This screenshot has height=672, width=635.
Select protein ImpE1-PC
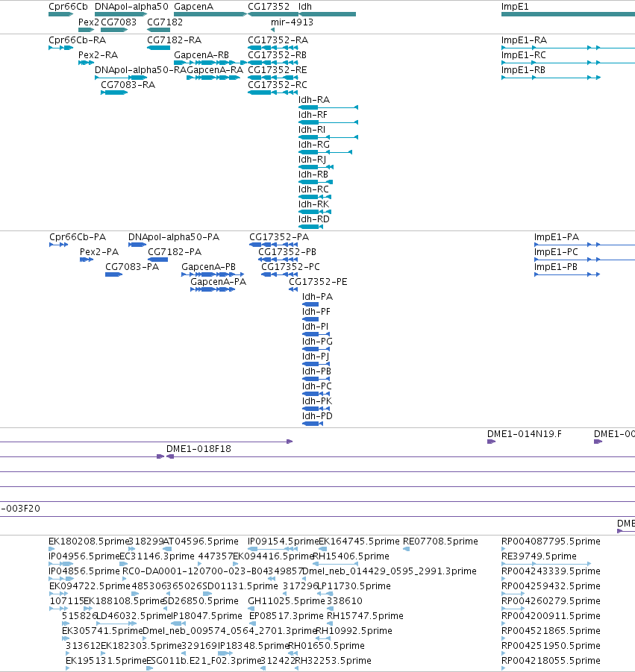[584, 260]
